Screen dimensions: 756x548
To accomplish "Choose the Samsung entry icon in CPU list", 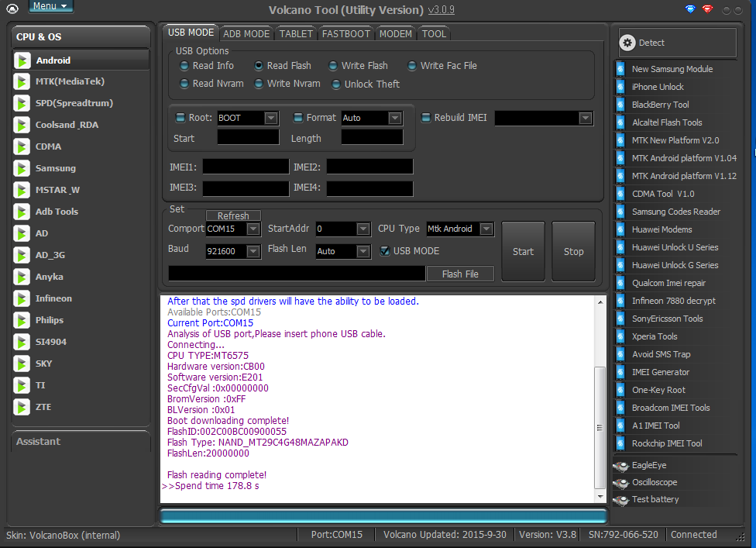I will (22, 168).
